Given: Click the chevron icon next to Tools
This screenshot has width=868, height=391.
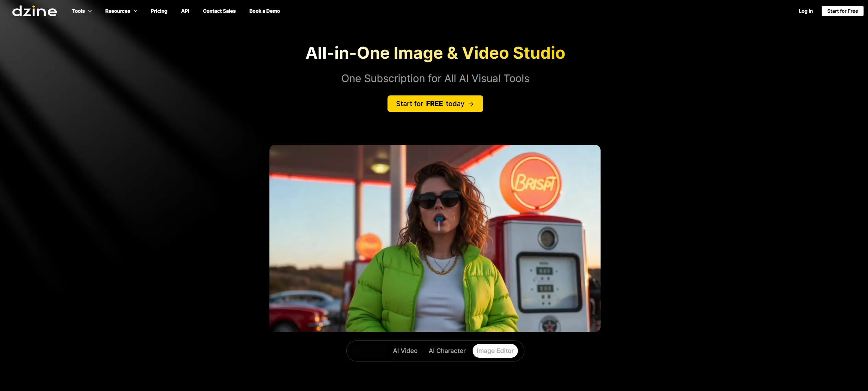Looking at the screenshot, I should 90,11.
